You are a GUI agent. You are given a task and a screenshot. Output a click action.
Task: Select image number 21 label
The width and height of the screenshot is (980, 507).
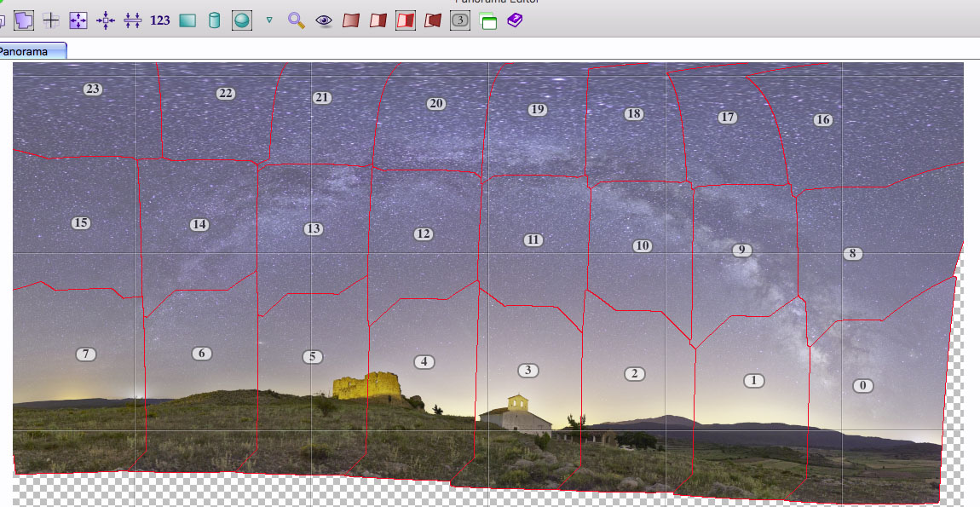pos(322,97)
